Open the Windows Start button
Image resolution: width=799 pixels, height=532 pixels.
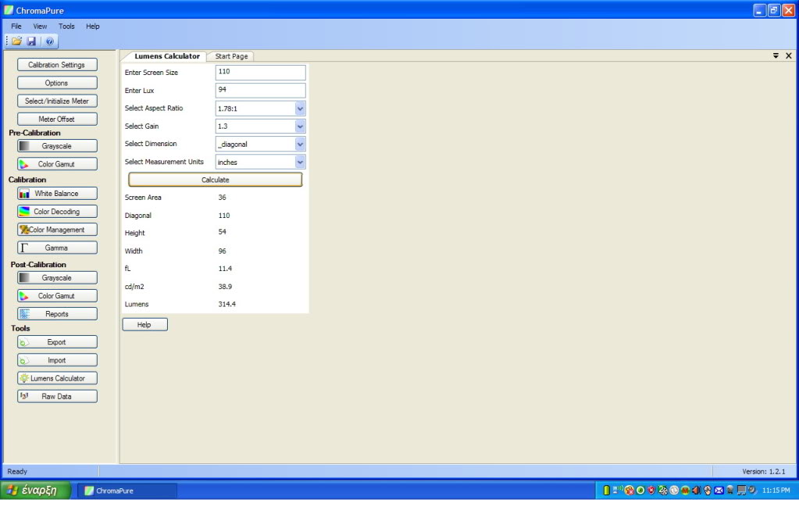(x=34, y=491)
